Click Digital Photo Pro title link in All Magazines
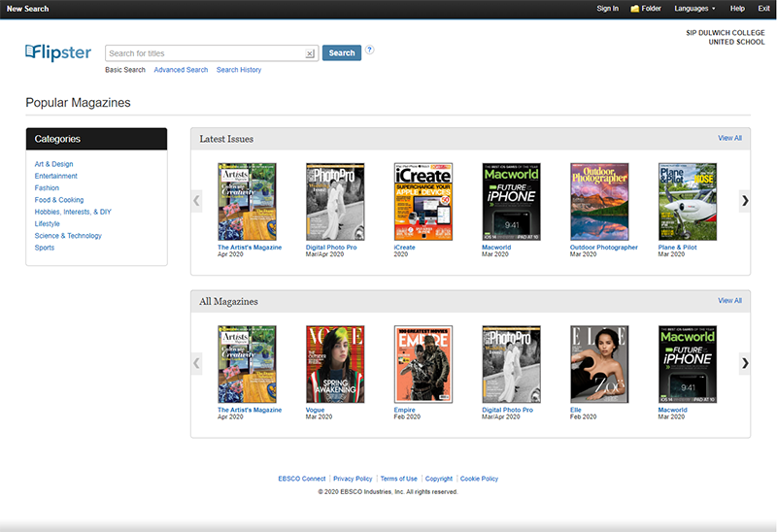This screenshot has height=532, width=777. pos(507,410)
